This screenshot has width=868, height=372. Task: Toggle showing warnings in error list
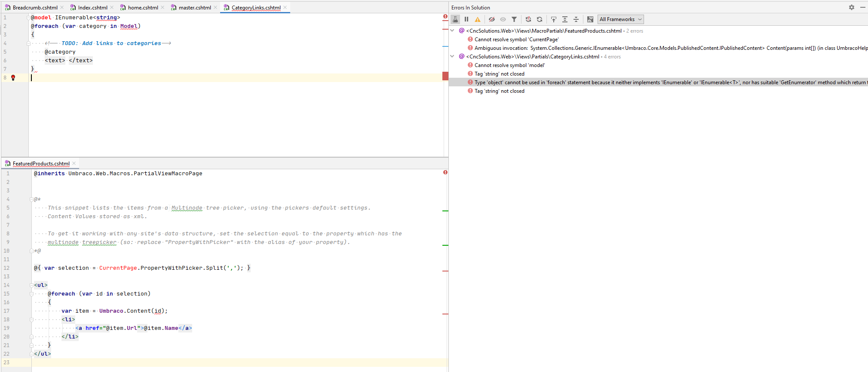coord(478,19)
